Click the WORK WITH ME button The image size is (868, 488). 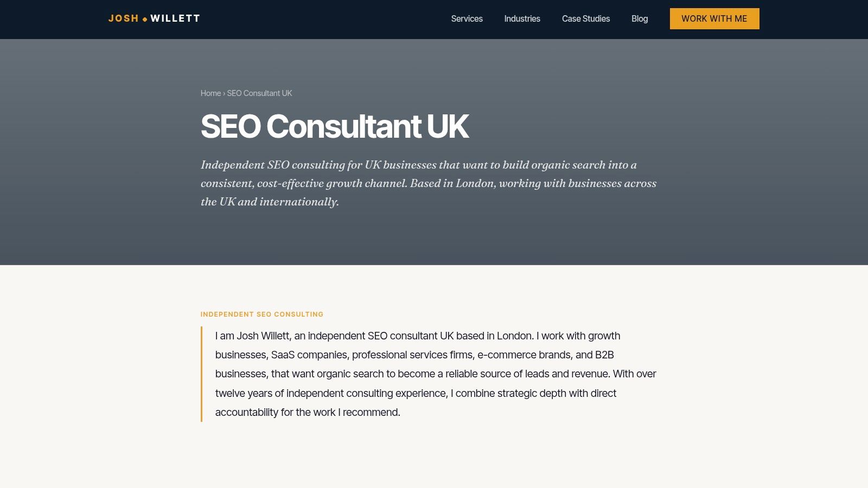coord(714,18)
